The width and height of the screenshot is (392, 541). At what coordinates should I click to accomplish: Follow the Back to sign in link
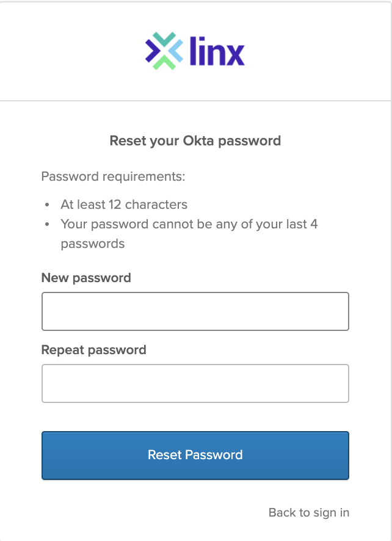pyautogui.click(x=309, y=512)
